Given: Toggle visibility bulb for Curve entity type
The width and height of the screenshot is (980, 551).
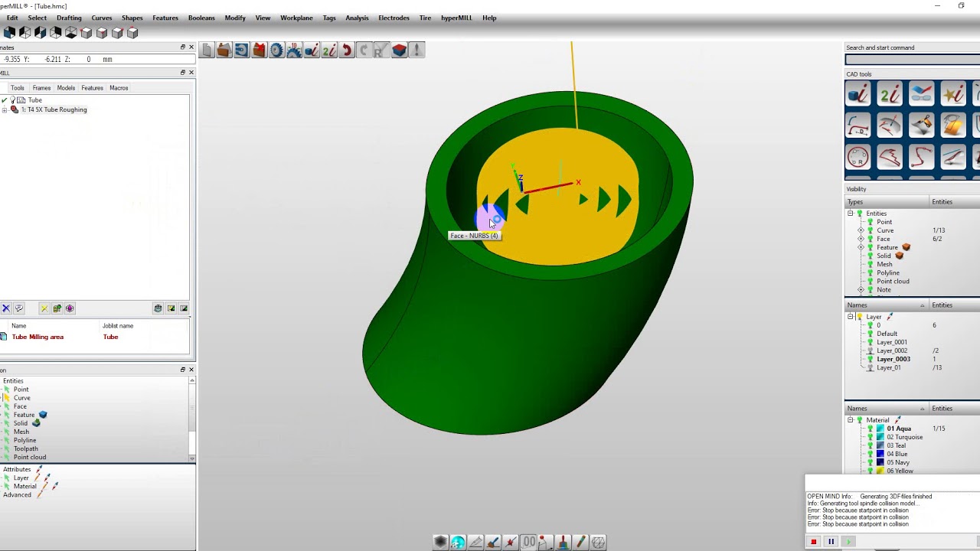Looking at the screenshot, I should (870, 230).
